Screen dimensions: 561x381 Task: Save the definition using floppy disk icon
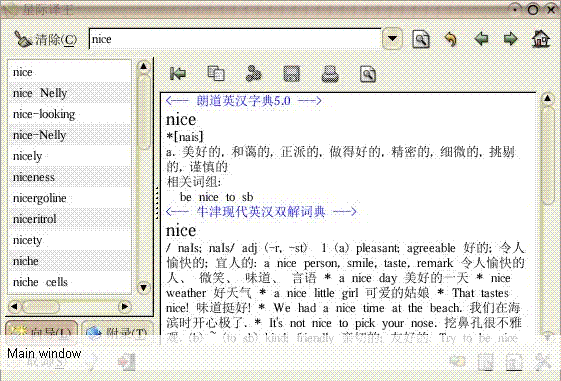coord(292,74)
